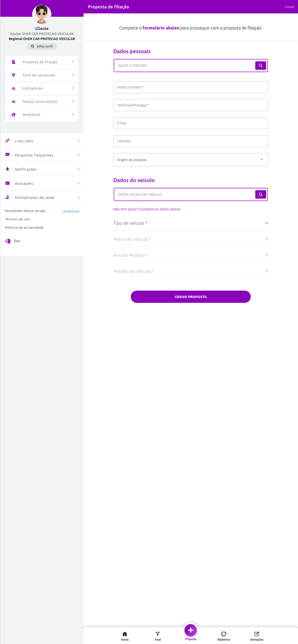The height and width of the screenshot is (644, 298).
Task: Click the profile avatar picture
Action: pyautogui.click(x=42, y=14)
